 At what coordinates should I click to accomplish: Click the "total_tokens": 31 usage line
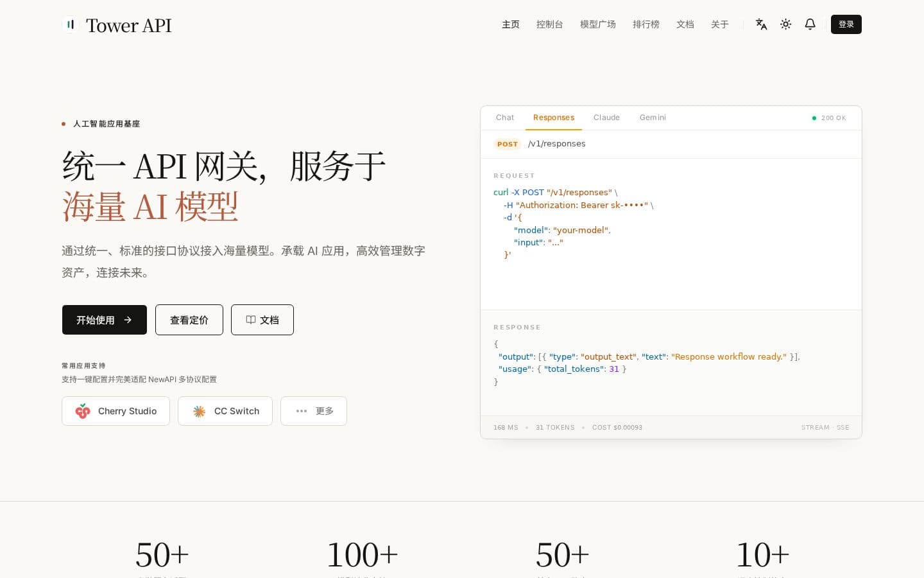pyautogui.click(x=562, y=369)
